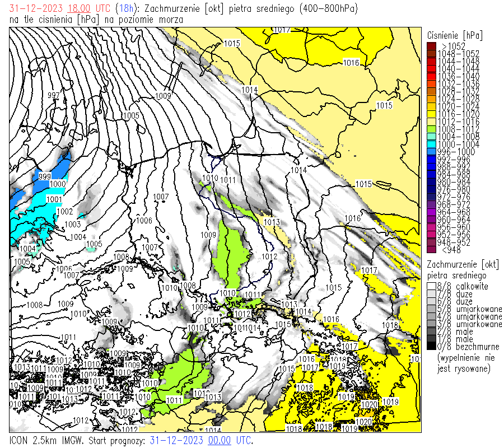
Task: Click the white 8/8 calkowite cloud swatch
Action: click(431, 286)
